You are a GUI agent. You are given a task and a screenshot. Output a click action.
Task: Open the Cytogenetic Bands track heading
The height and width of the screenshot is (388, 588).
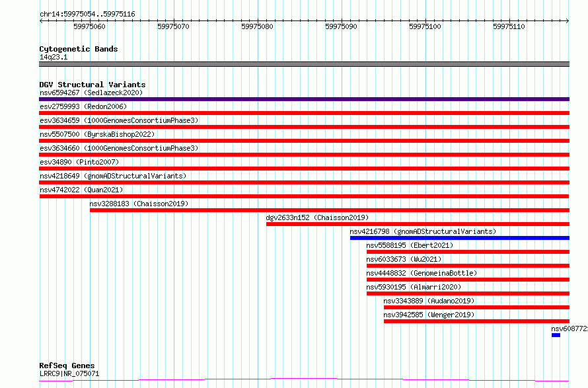[x=79, y=49]
